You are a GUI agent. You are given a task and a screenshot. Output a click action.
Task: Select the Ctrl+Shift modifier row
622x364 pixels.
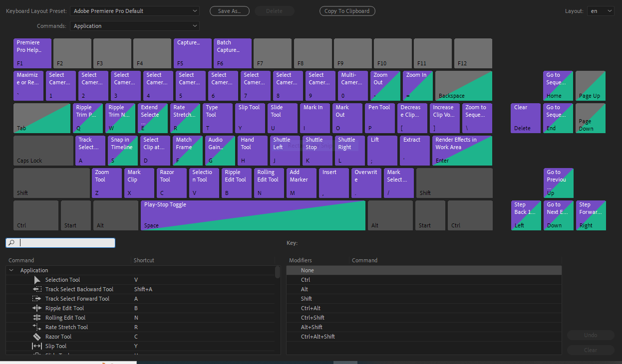point(424,318)
